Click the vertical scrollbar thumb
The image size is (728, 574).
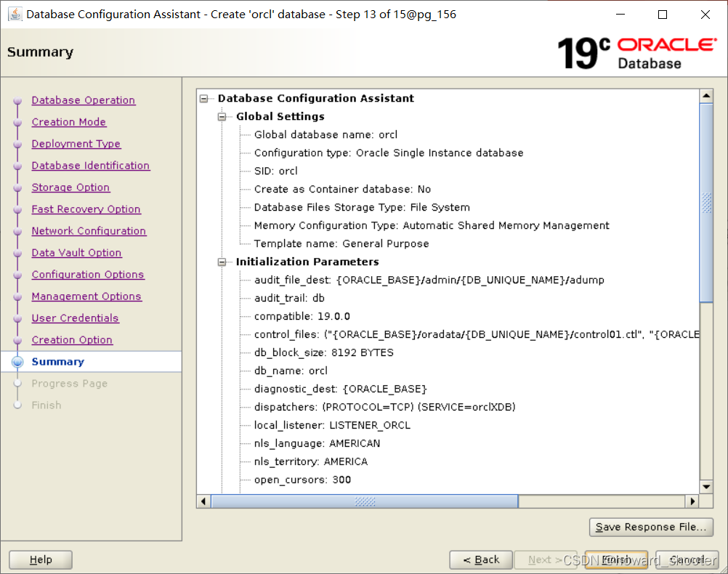coord(706,203)
